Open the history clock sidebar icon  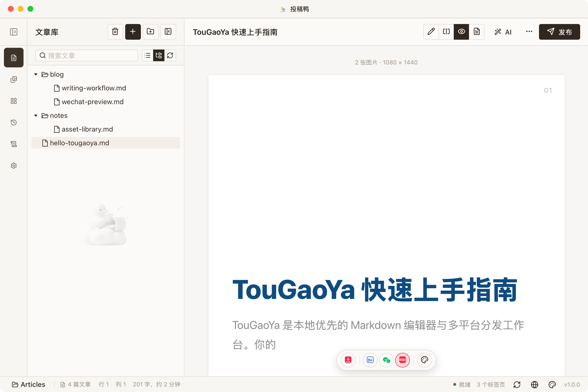pos(13,122)
